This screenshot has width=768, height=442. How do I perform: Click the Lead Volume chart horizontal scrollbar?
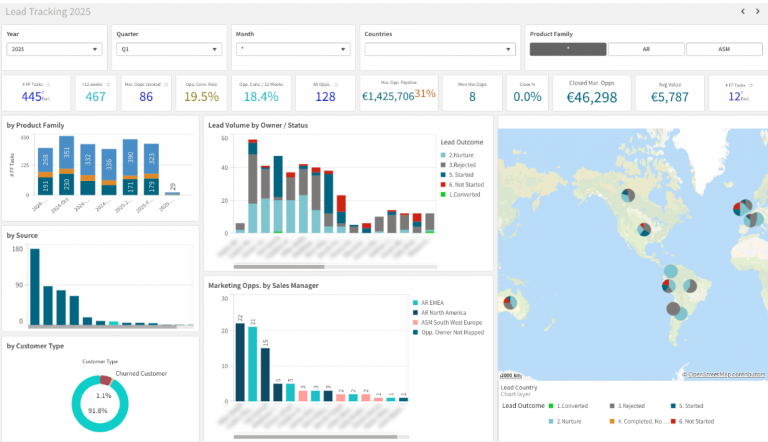pos(279,267)
